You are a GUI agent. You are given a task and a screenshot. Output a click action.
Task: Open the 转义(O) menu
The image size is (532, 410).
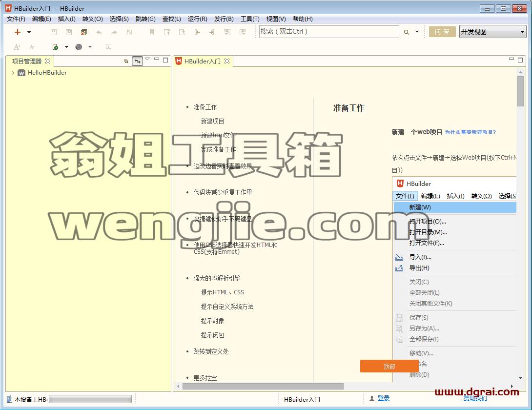[x=92, y=19]
